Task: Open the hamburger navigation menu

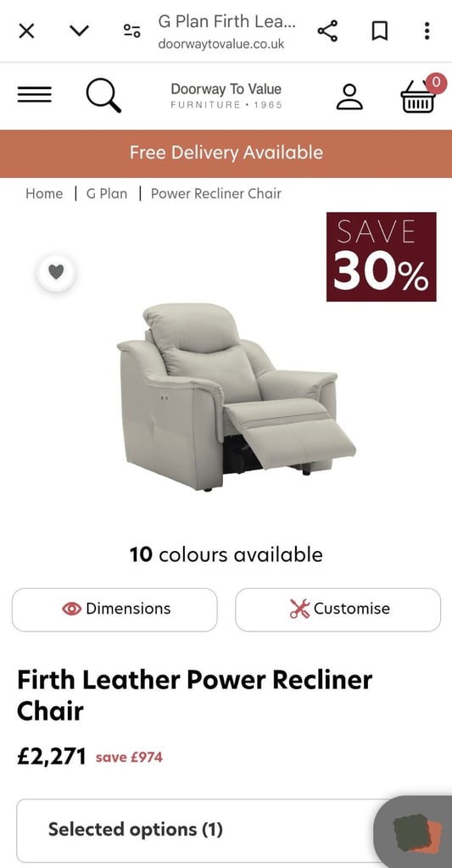Action: [34, 95]
